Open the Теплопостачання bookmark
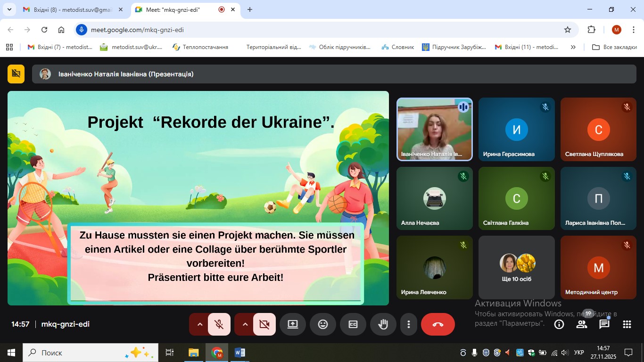644x362 pixels. (x=200, y=47)
